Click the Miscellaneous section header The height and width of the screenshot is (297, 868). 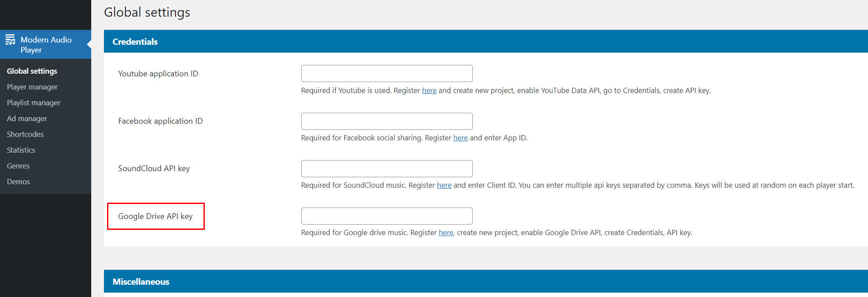(x=141, y=282)
